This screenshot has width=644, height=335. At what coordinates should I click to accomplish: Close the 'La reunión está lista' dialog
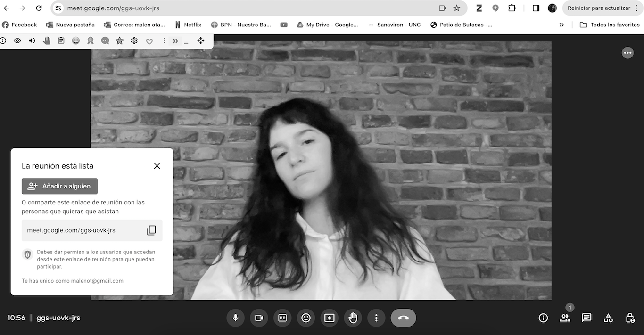[157, 166]
